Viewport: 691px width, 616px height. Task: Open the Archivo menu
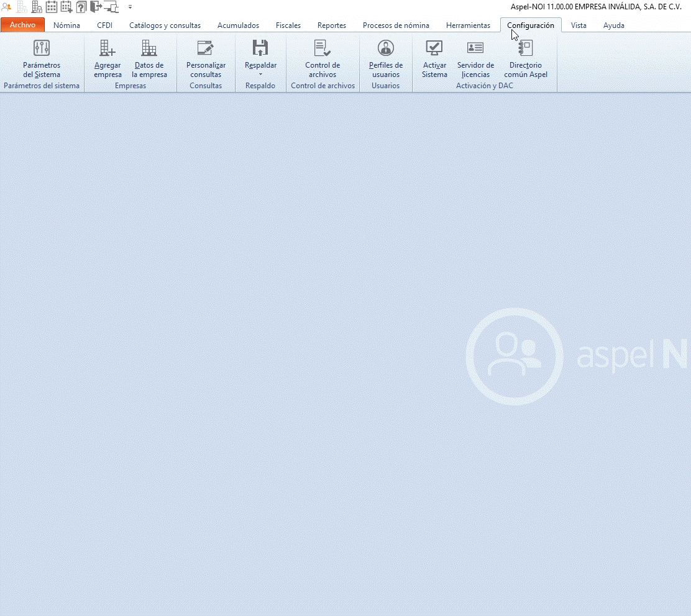point(22,25)
